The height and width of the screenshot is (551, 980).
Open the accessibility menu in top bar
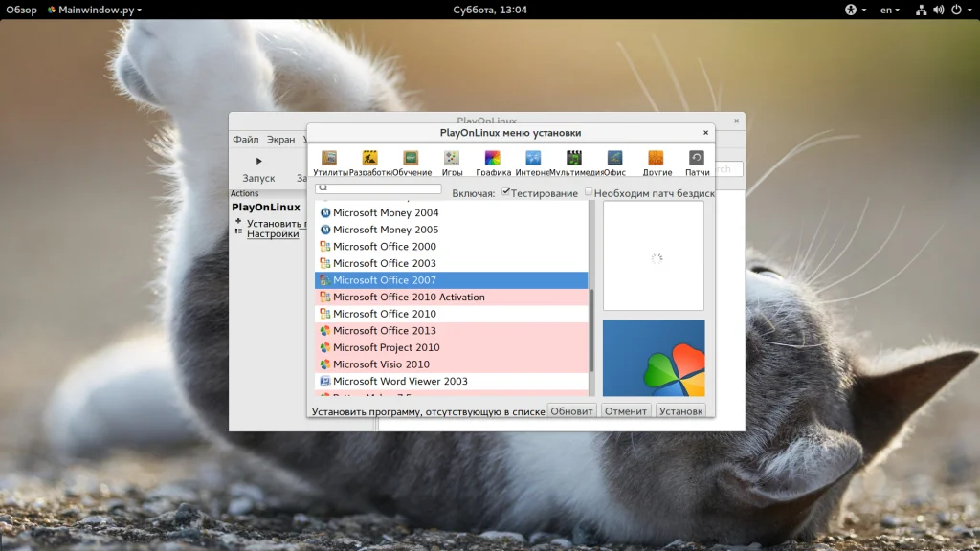855,10
